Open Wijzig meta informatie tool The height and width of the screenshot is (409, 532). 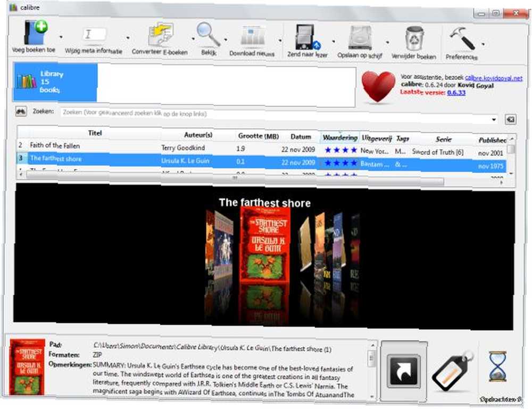coord(94,35)
